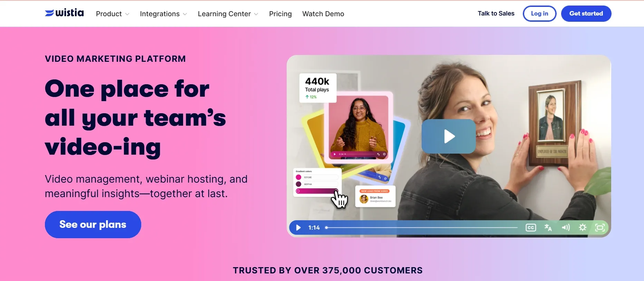Open the Pricing page
644x281 pixels.
click(280, 14)
